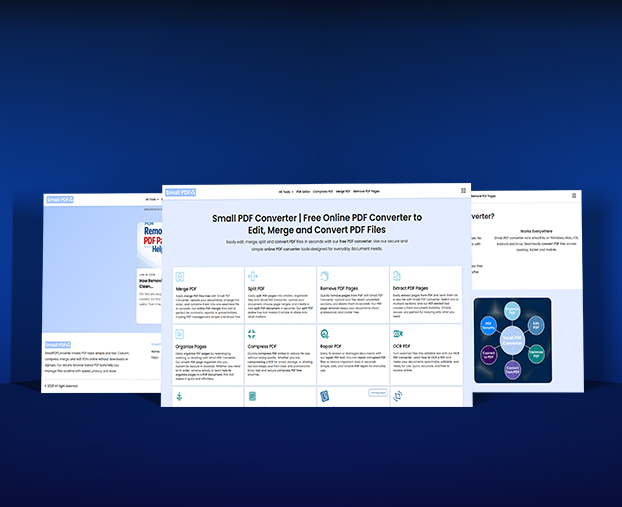This screenshot has height=507, width=622.
Task: Click the Merge PDF card icon
Action: pos(180,277)
